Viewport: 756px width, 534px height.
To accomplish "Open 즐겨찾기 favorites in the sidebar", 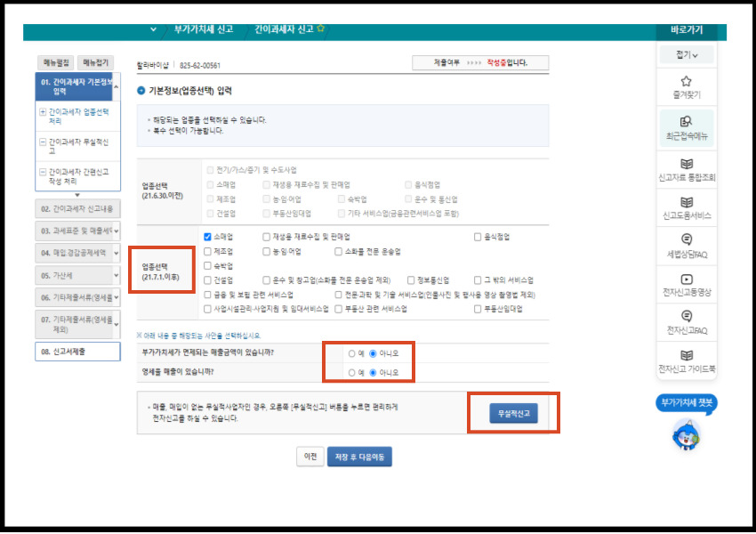I will point(688,86).
